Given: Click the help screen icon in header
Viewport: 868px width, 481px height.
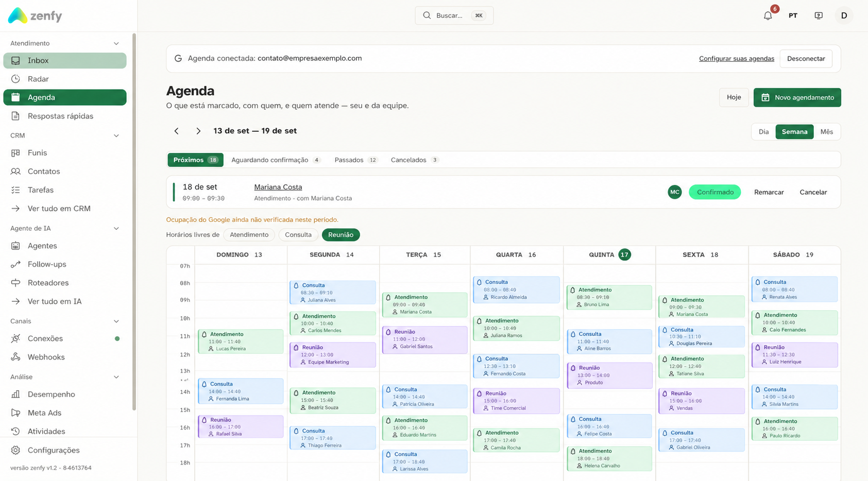Looking at the screenshot, I should click(819, 15).
